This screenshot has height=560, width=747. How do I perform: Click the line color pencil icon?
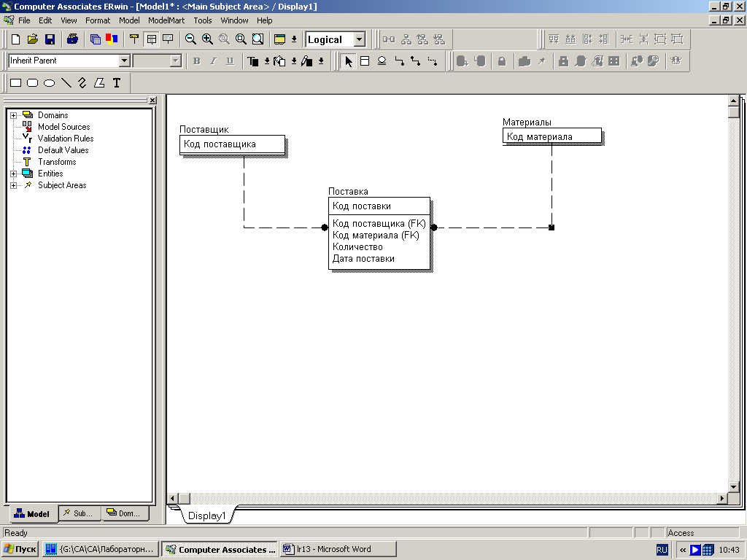click(x=307, y=61)
